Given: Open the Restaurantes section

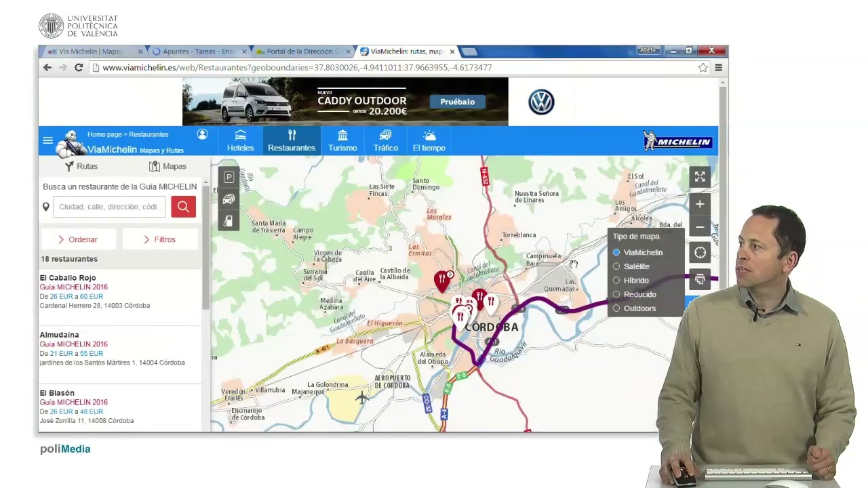Looking at the screenshot, I should (292, 141).
